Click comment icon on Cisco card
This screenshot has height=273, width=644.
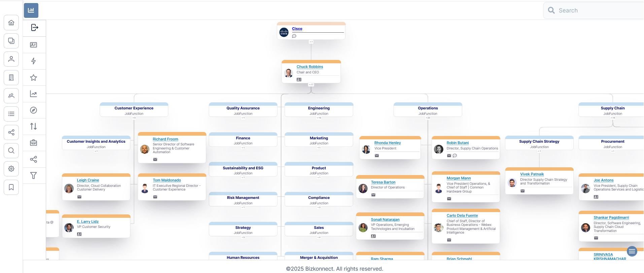[294, 36]
